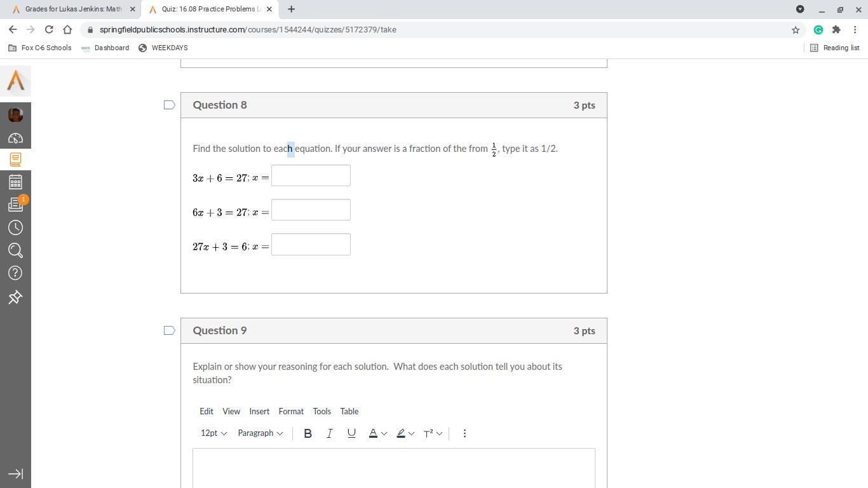The width and height of the screenshot is (868, 488).
Task: Apply underline formatting in editor
Action: (351, 433)
